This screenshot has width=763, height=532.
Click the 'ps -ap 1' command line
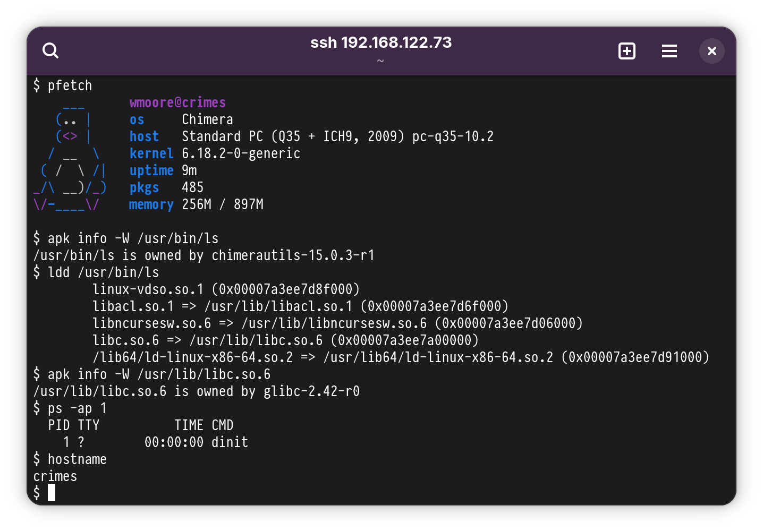coord(77,408)
